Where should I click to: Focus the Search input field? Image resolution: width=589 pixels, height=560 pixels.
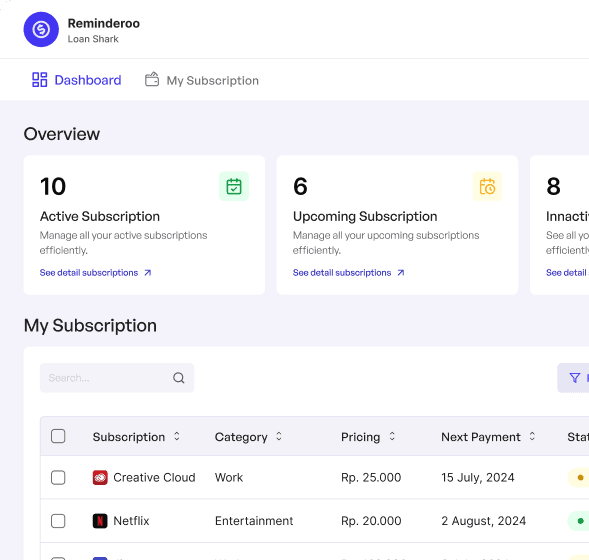(117, 378)
